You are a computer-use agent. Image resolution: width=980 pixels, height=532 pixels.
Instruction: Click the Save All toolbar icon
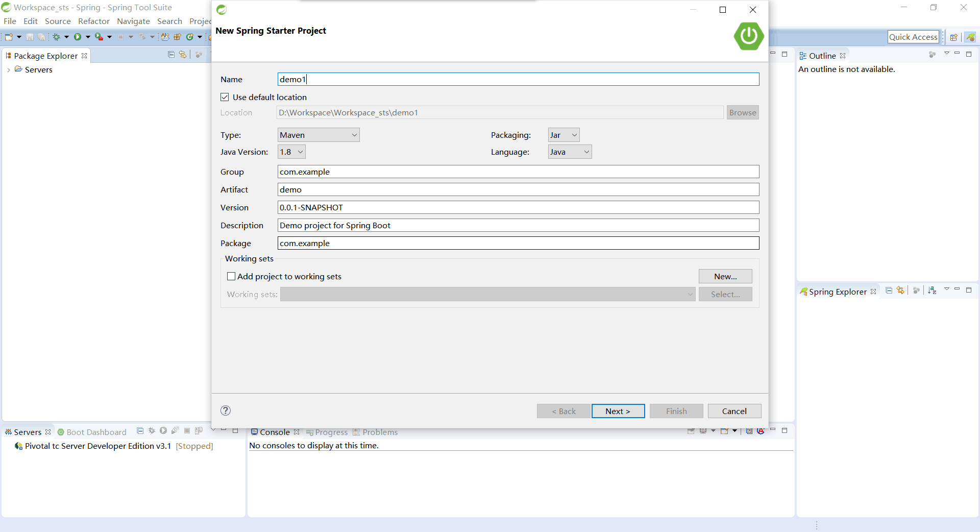coord(41,37)
